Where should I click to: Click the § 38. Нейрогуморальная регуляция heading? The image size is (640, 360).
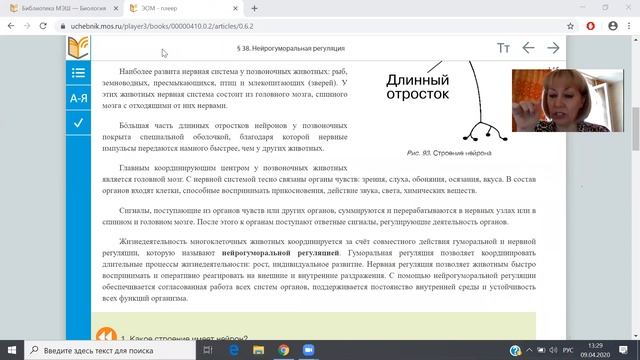(291, 48)
